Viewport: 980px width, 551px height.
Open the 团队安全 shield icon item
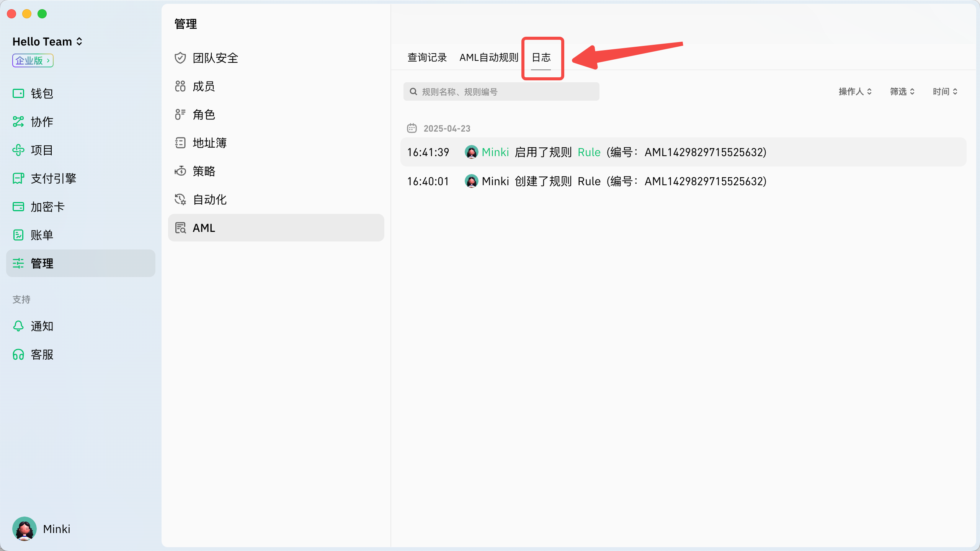pos(180,58)
